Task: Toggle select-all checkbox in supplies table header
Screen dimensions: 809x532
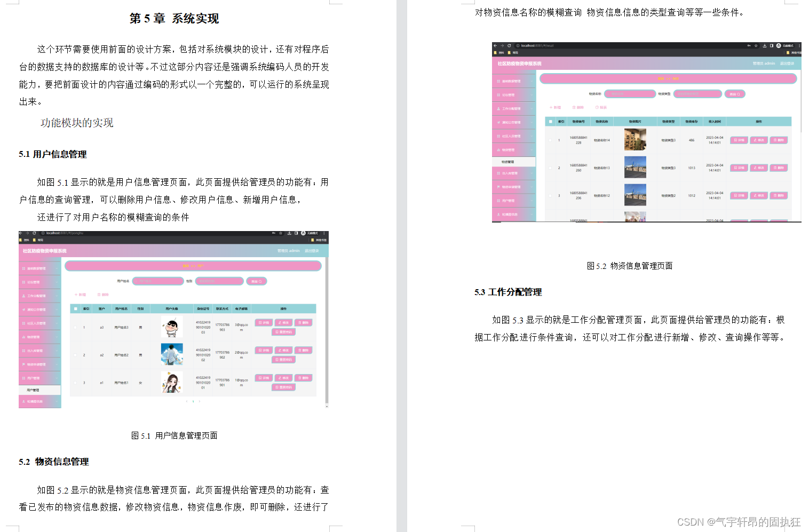Action: (551, 122)
